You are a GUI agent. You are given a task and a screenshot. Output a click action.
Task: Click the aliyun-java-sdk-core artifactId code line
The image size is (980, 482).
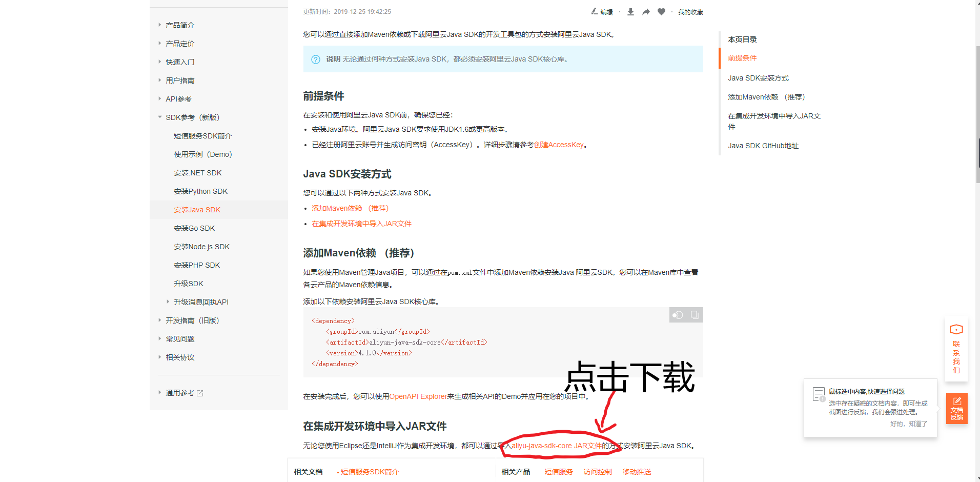click(406, 343)
